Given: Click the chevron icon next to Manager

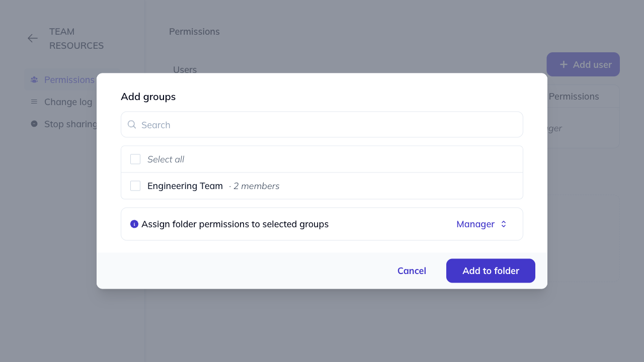Looking at the screenshot, I should tap(504, 224).
